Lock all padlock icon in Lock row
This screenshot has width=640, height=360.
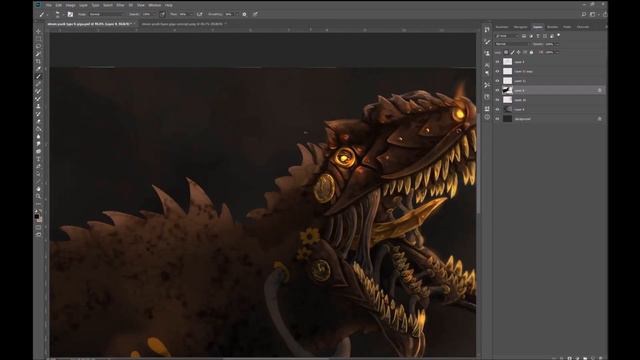pyautogui.click(x=531, y=52)
